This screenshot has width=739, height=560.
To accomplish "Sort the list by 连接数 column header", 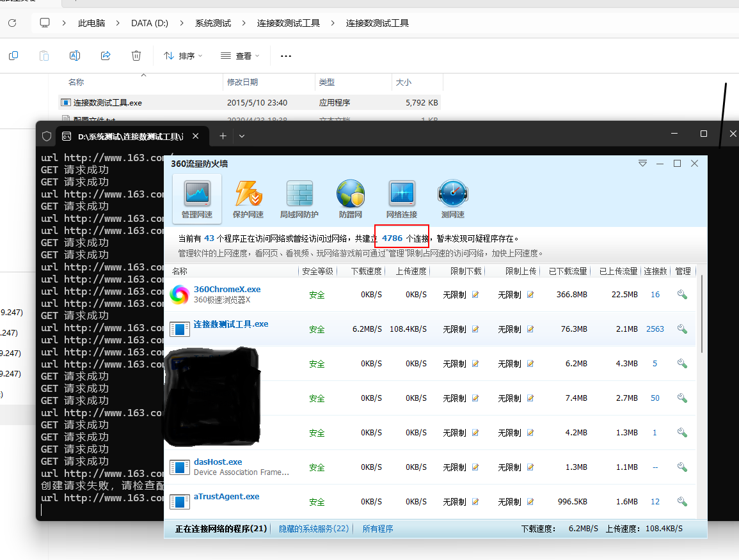I will pyautogui.click(x=655, y=271).
